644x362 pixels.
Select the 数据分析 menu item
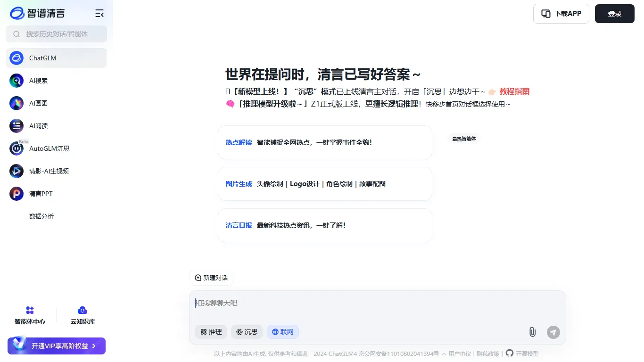coord(41,216)
